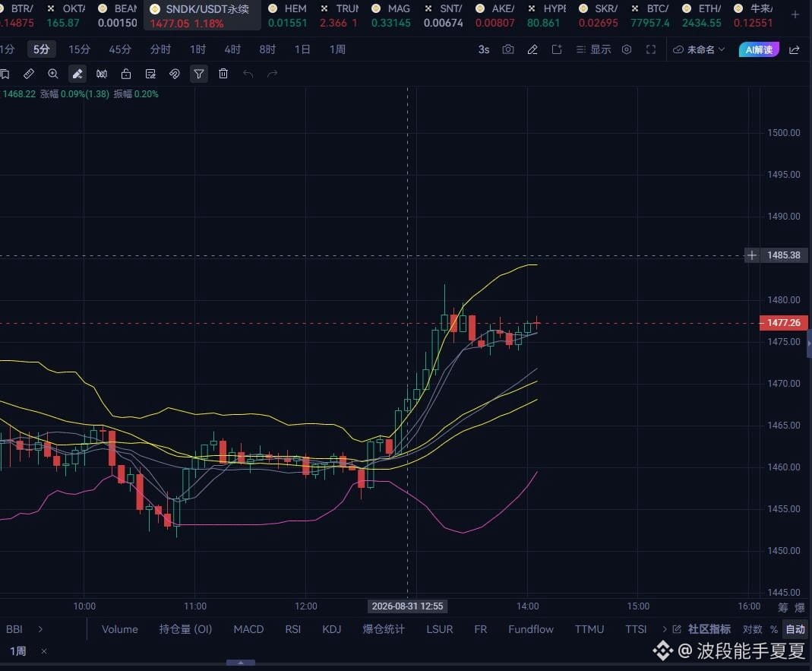The height and width of the screenshot is (671, 812).
Task: Toggle the MACD indicator
Action: click(x=248, y=629)
